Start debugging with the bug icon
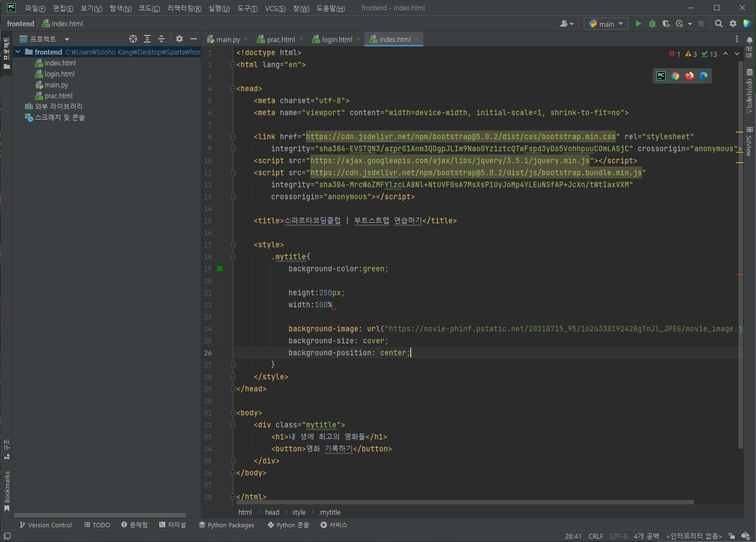This screenshot has width=756, height=542. (652, 23)
